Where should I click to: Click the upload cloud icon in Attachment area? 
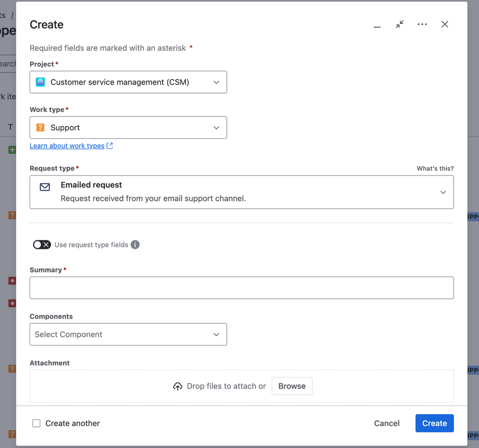click(177, 386)
